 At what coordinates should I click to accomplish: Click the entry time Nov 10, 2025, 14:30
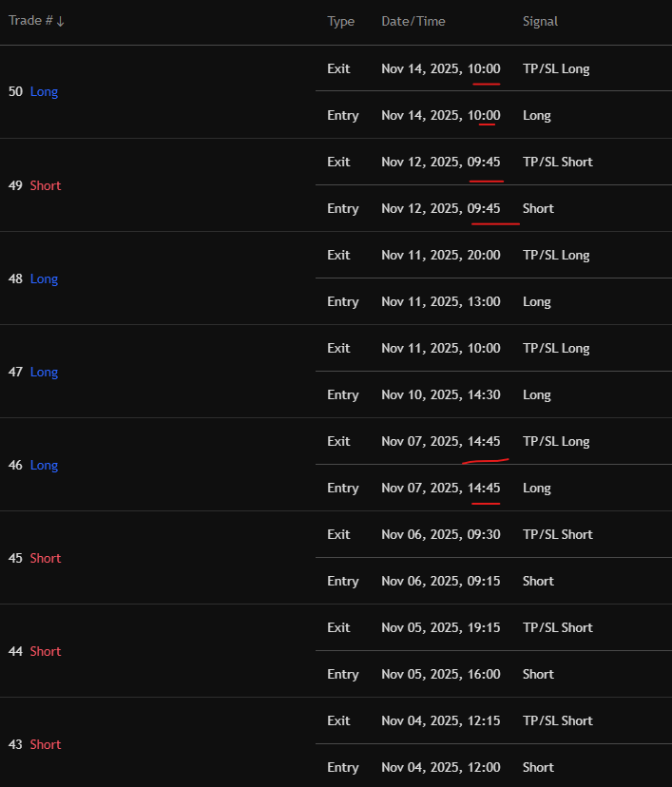coord(440,394)
